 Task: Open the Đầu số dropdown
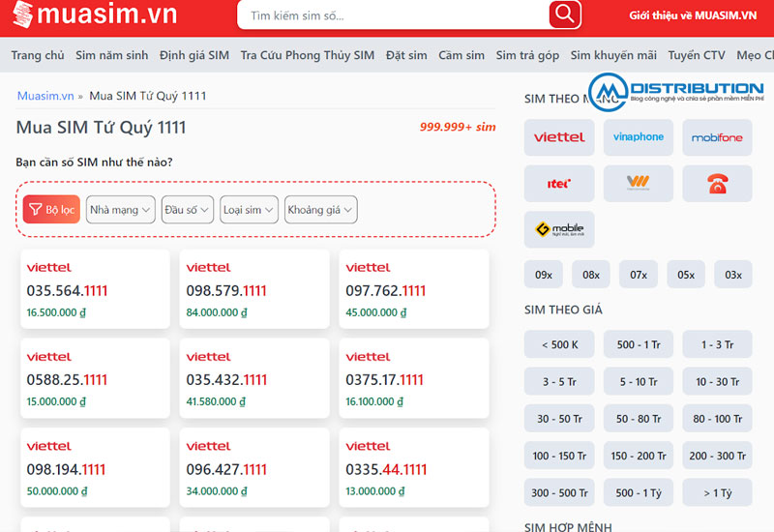(x=188, y=209)
